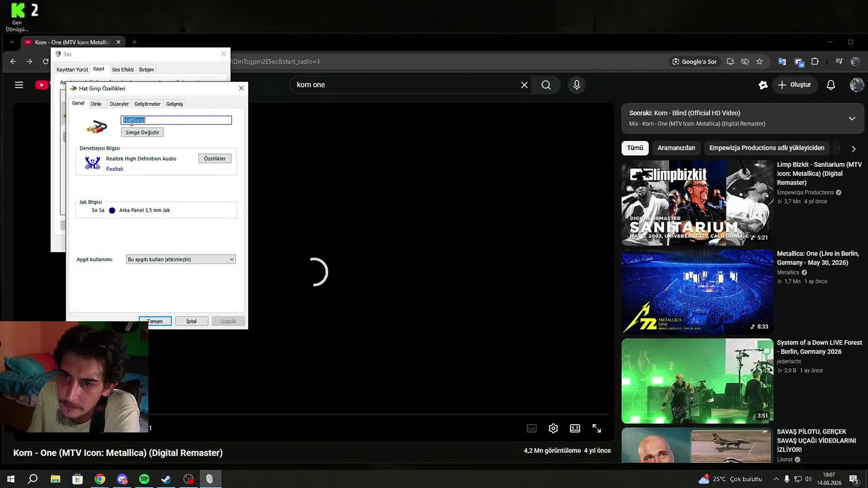Switch to the Dinle tab
868x488 pixels.
[96, 104]
